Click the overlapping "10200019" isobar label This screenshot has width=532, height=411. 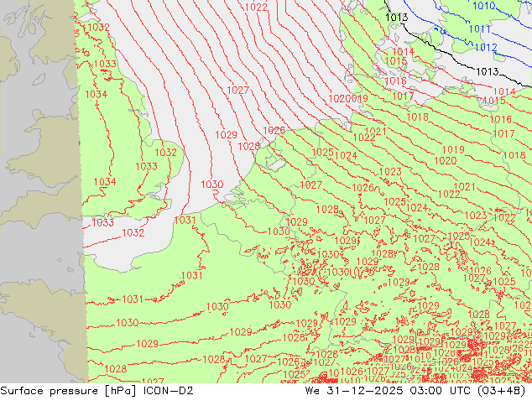click(x=348, y=99)
